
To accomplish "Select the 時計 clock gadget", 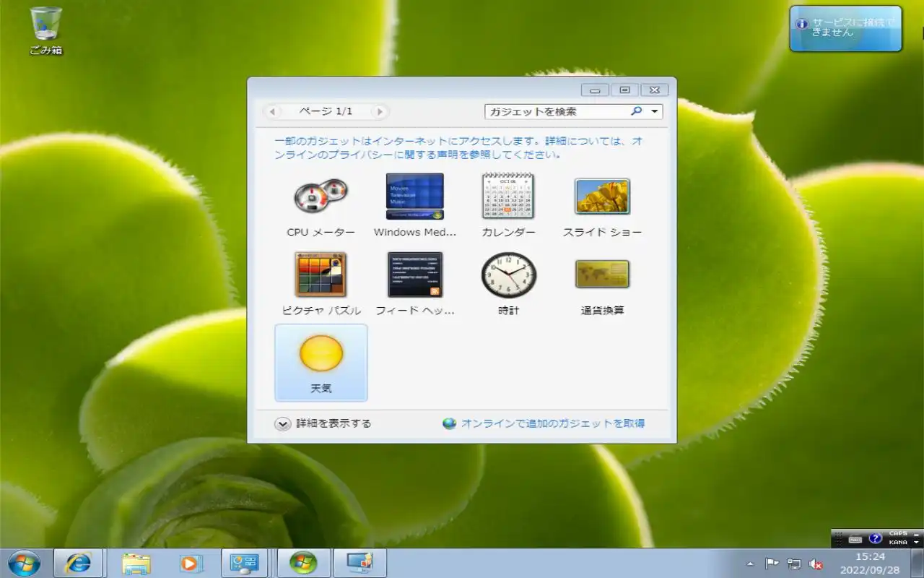I will (x=508, y=275).
